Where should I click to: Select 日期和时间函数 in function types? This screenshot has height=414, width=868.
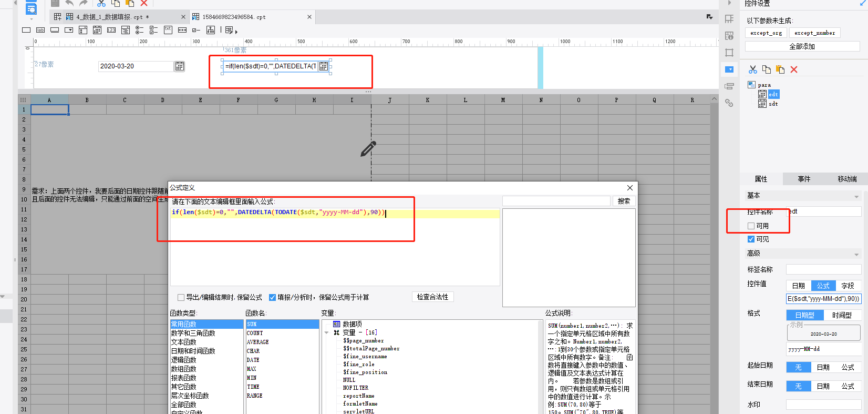193,351
